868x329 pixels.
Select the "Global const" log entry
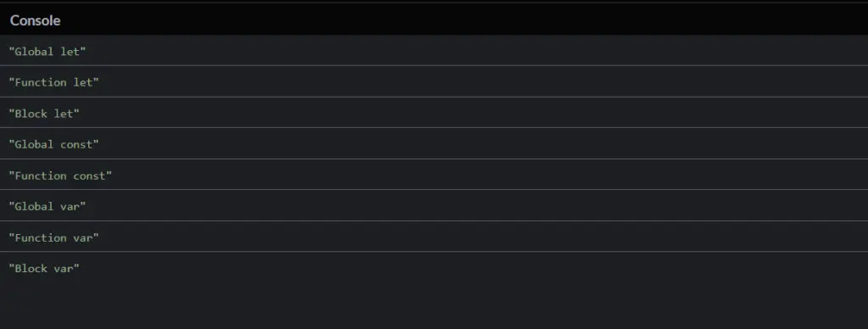point(434,144)
